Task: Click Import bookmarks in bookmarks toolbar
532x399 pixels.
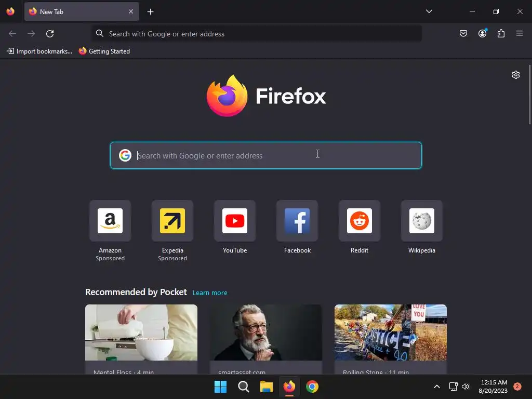Action: [39, 51]
